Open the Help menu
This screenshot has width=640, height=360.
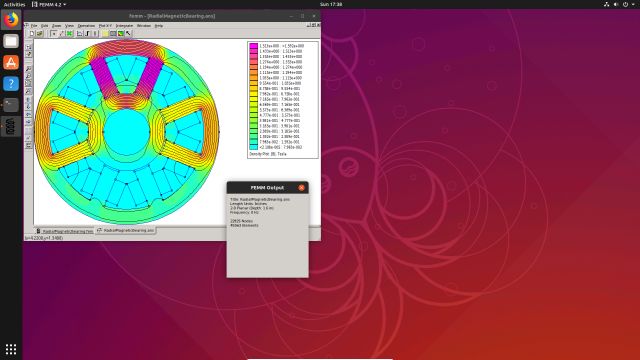click(x=159, y=26)
